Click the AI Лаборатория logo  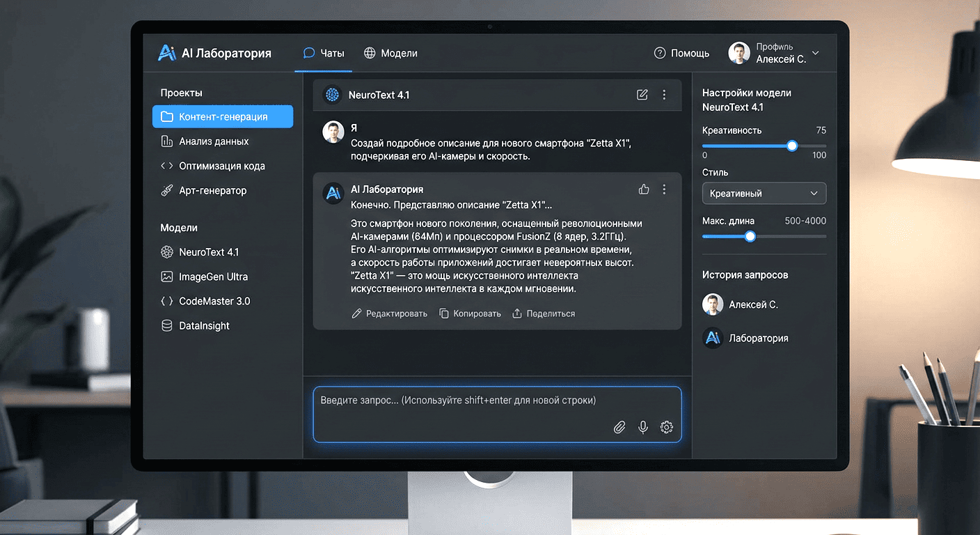tap(214, 53)
